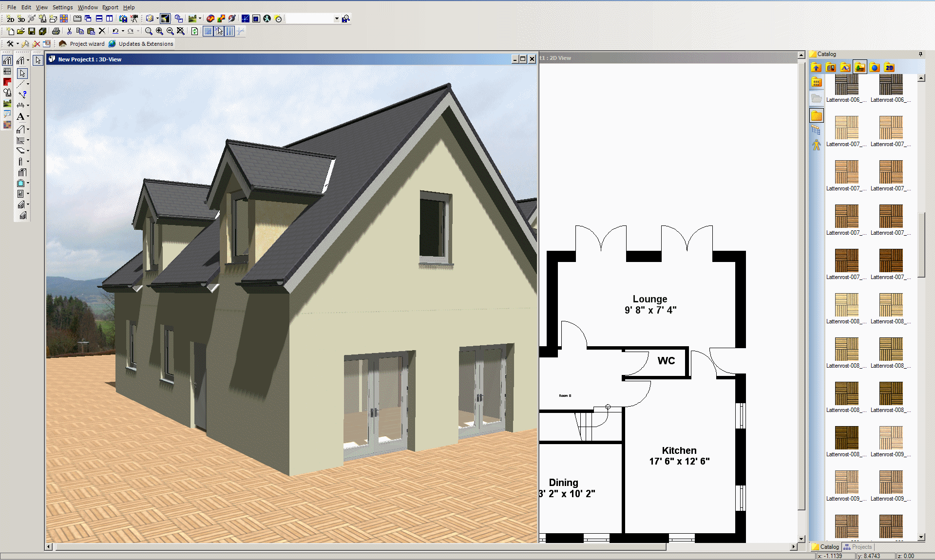This screenshot has height=560, width=935.
Task: Expand the dimension tool options arrow
Action: click(28, 106)
